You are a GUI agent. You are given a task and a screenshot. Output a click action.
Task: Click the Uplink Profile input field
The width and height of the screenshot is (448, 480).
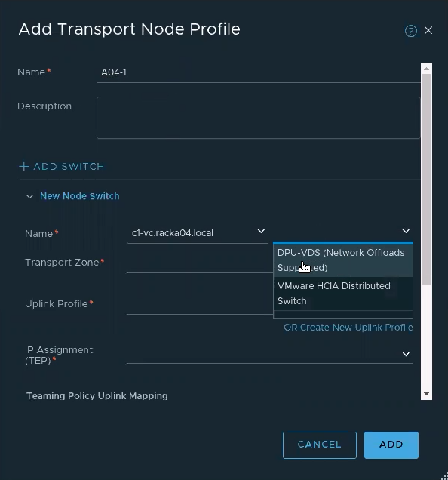tap(200, 305)
